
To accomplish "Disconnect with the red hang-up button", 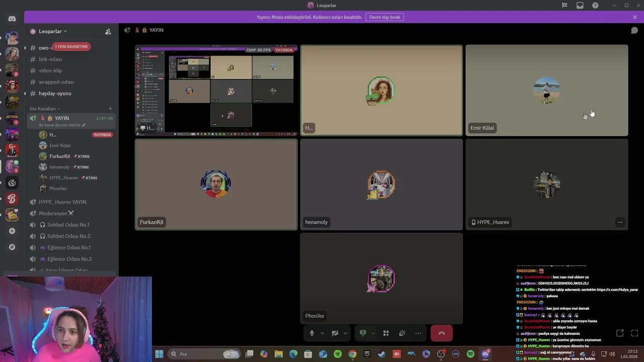I will click(442, 333).
